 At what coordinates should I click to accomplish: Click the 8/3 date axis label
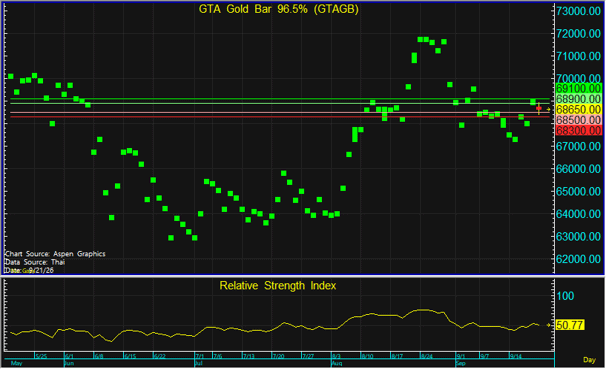[x=336, y=356]
